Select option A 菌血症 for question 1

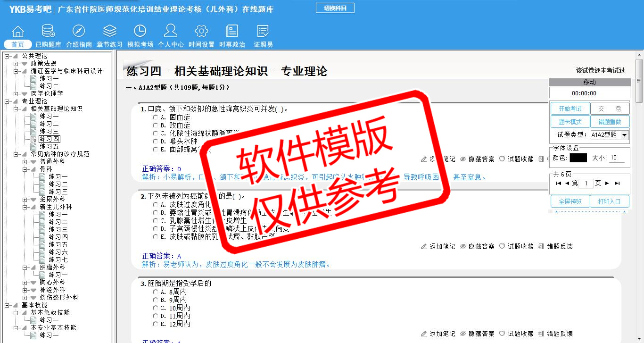[155, 117]
